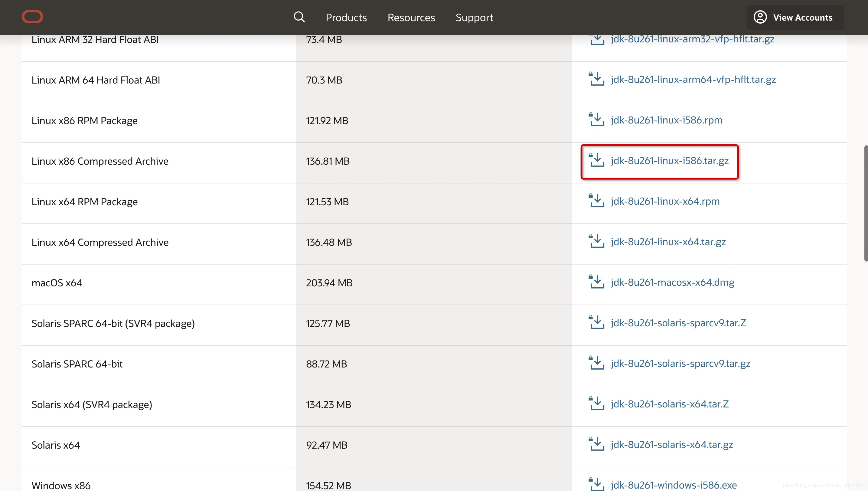
Task: Select 'Solaris SPARC 64-bit' row label
Action: tap(77, 364)
